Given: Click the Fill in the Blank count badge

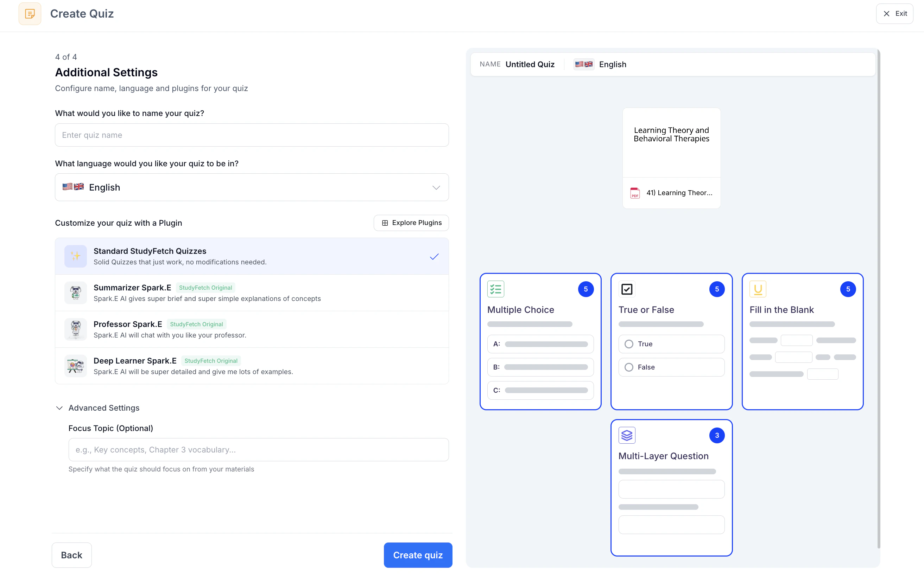Looking at the screenshot, I should tap(848, 289).
